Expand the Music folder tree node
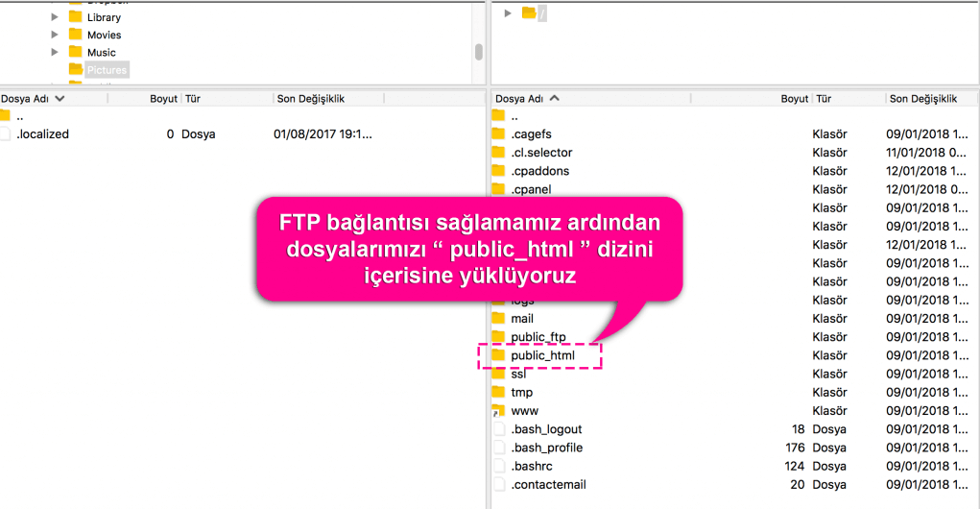This screenshot has width=980, height=509. [55, 53]
